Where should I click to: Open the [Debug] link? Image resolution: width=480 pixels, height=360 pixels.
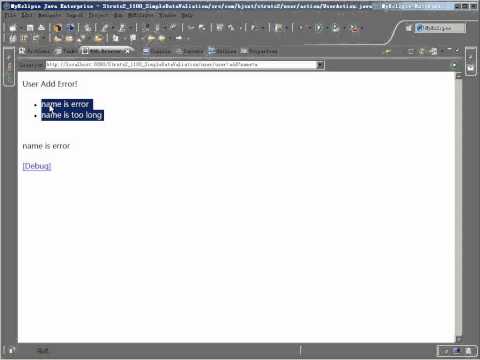37,166
